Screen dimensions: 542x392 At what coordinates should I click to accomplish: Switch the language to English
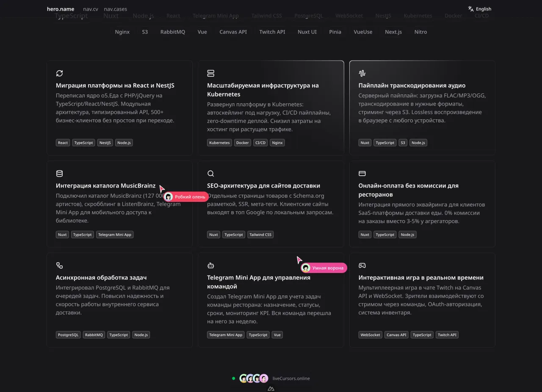(480, 9)
